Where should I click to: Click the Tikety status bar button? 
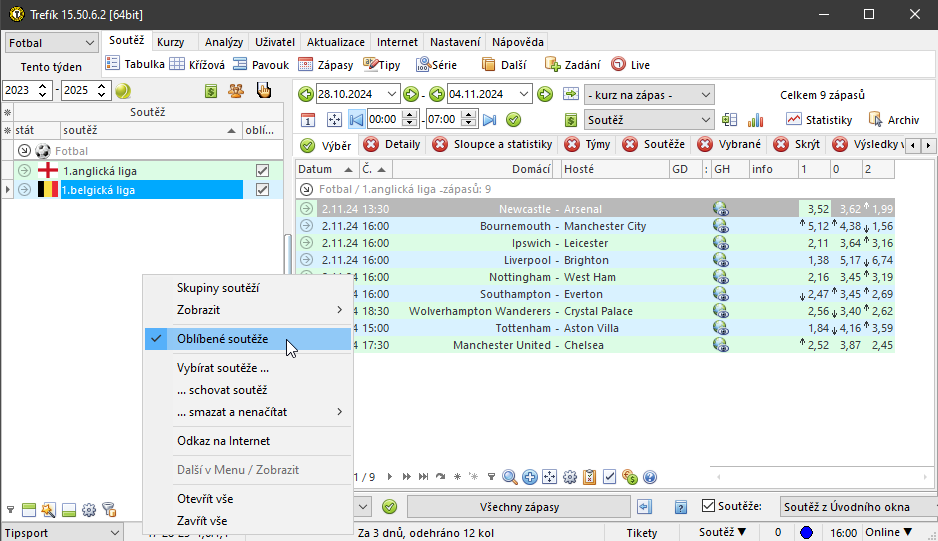(x=641, y=533)
